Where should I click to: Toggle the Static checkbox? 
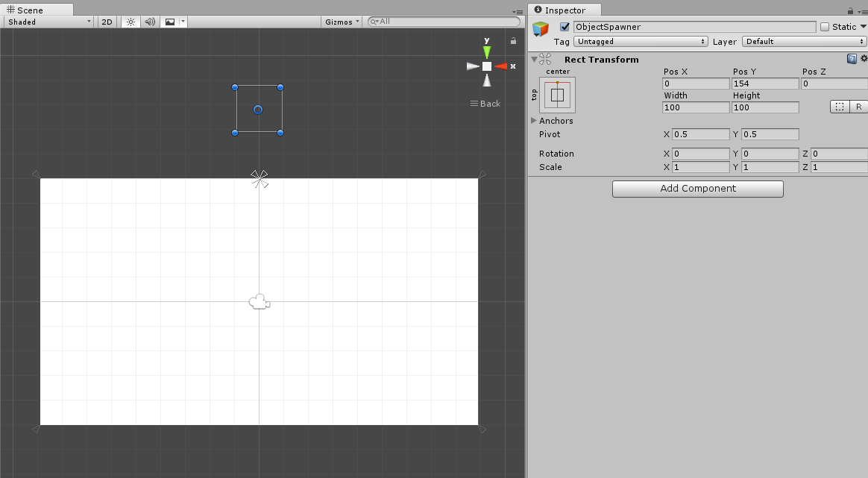(x=825, y=27)
